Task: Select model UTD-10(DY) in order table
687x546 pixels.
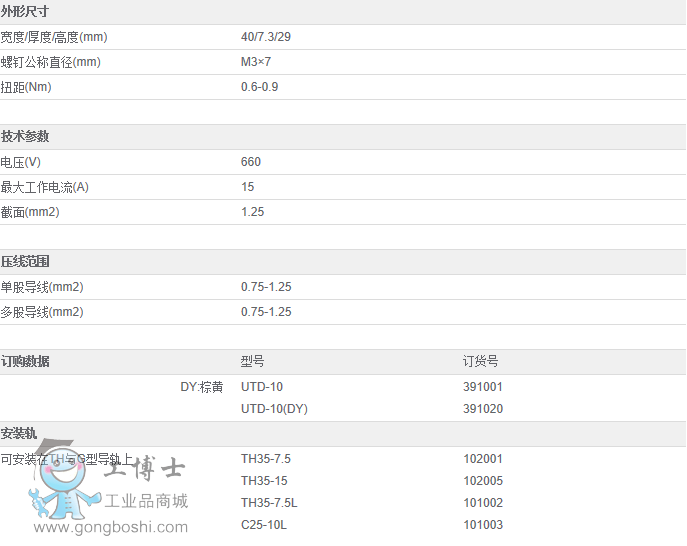Action: (274, 409)
